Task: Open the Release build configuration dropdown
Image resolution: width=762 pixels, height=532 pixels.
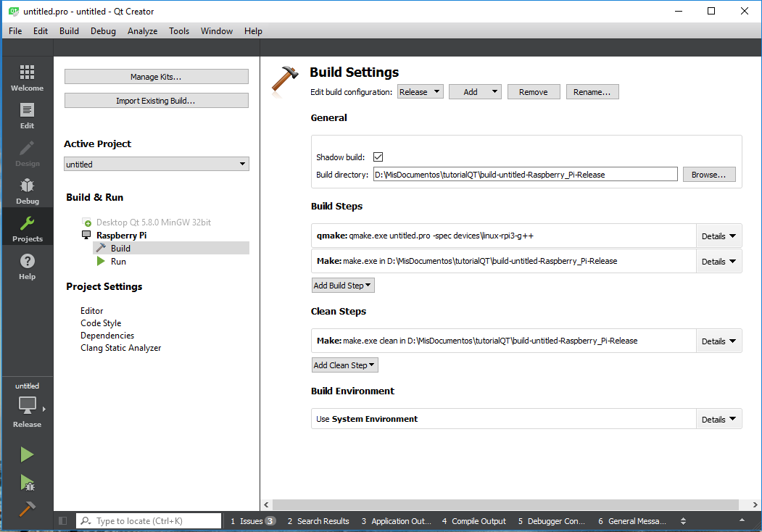Action: click(421, 92)
